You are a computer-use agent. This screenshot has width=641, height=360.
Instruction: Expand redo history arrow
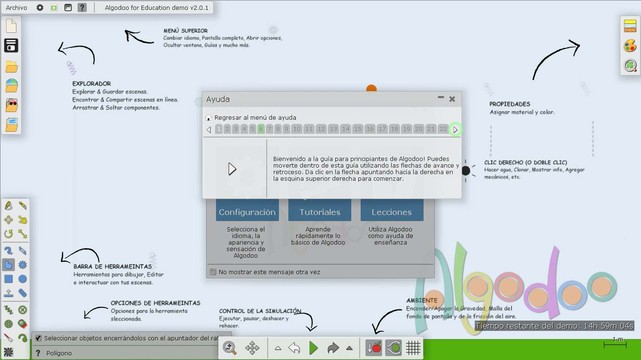coord(349,348)
